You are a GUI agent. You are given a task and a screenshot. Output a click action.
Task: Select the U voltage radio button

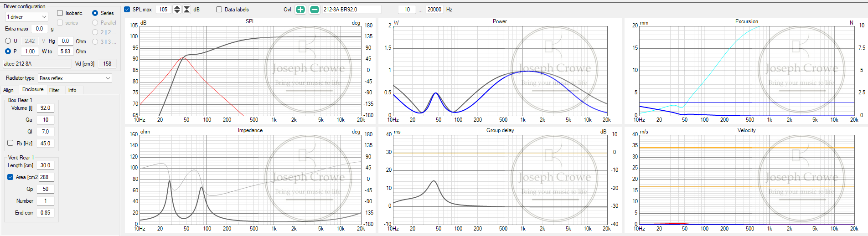(x=8, y=41)
